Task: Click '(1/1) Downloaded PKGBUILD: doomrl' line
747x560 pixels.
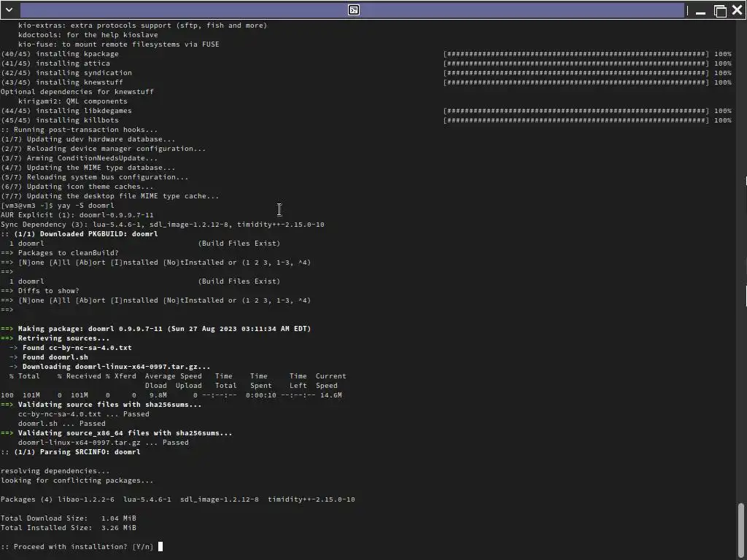Action: (x=79, y=234)
